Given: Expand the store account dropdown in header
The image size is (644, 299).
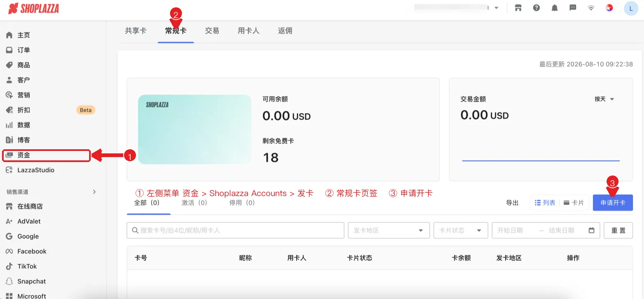Looking at the screenshot, I should [497, 8].
